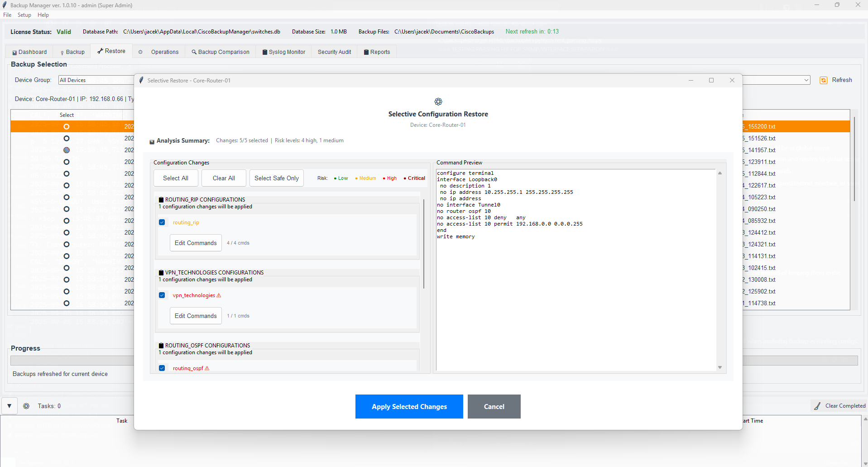Click the ROUTING_OSPF CONFIGURATIONS section icon
Image resolution: width=868 pixels, height=467 pixels.
point(161,346)
